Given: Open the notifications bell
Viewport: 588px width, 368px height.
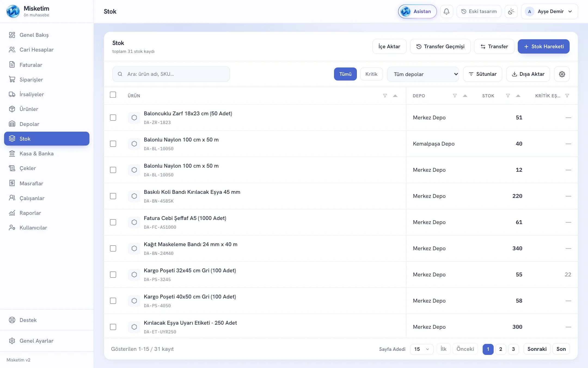Looking at the screenshot, I should click(x=446, y=11).
